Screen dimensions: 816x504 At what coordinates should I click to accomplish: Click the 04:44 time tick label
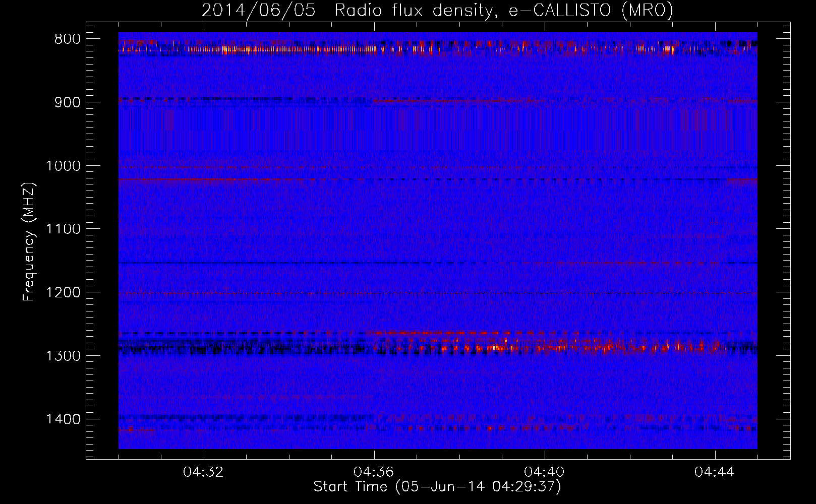coord(715,472)
